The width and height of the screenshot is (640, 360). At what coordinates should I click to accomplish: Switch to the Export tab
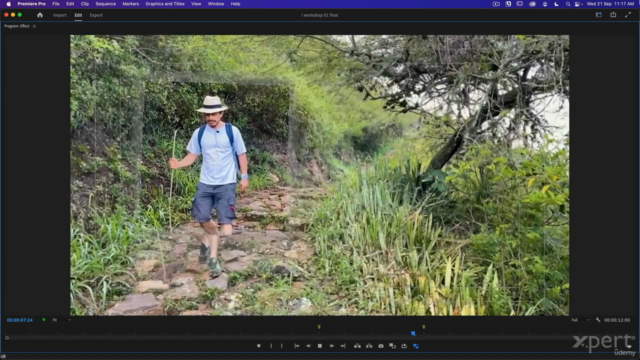pos(96,15)
